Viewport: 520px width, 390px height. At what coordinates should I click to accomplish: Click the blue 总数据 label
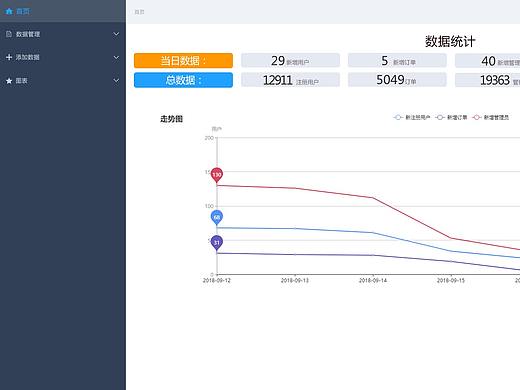click(x=183, y=80)
